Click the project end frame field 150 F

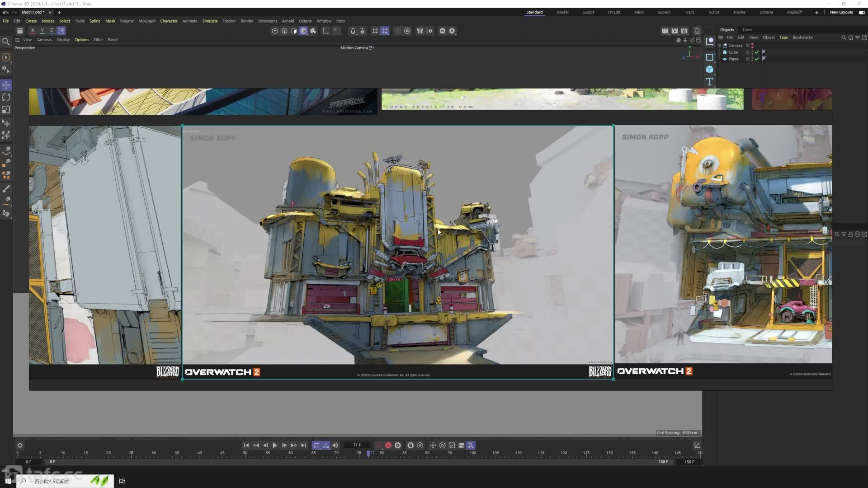pyautogui.click(x=689, y=462)
